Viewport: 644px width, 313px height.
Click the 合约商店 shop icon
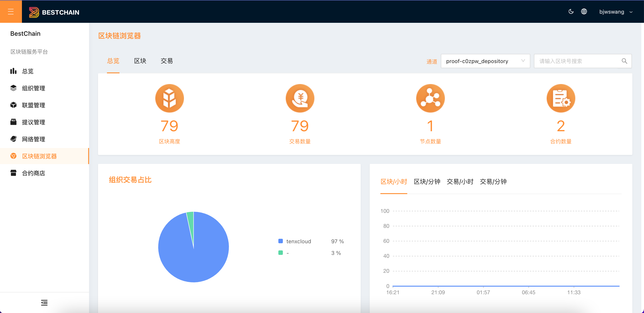click(13, 173)
